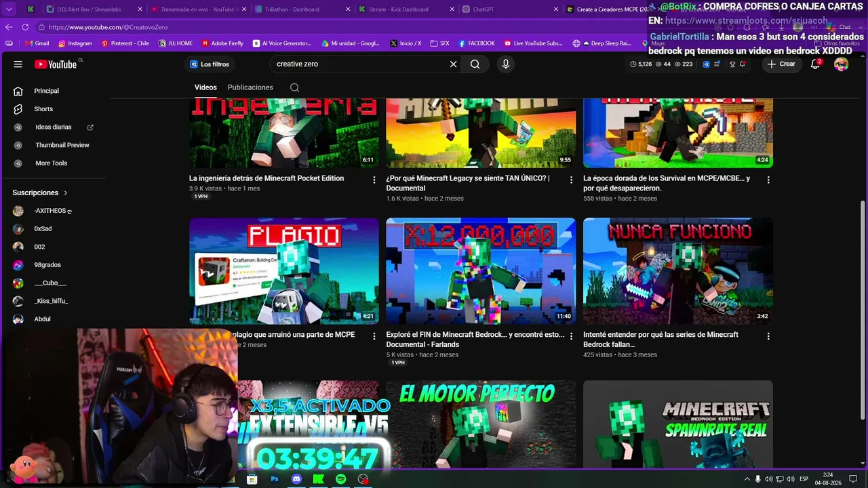This screenshot has width=868, height=488.
Task: Open the account avatar menu
Action: pyautogui.click(x=841, y=64)
